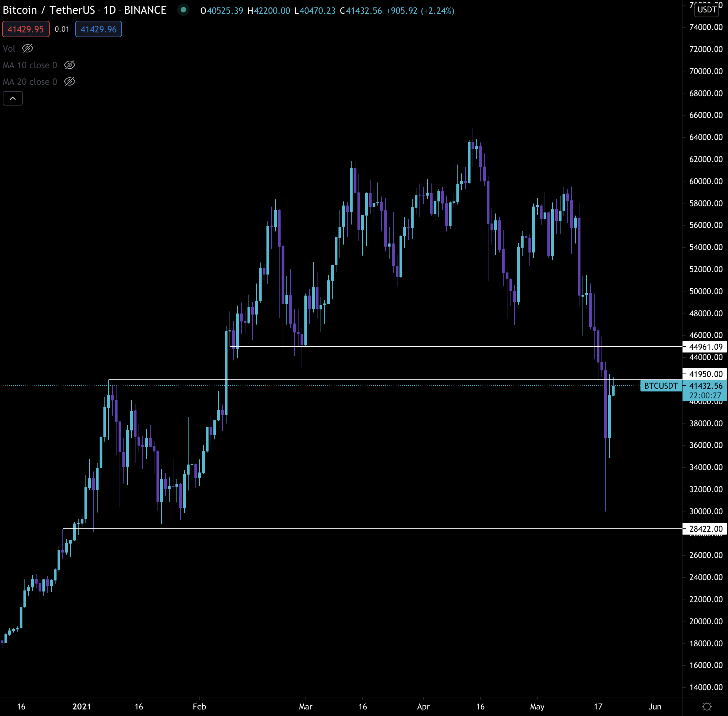The width and height of the screenshot is (728, 716).
Task: Click the BINANCE exchange label
Action: [145, 10]
